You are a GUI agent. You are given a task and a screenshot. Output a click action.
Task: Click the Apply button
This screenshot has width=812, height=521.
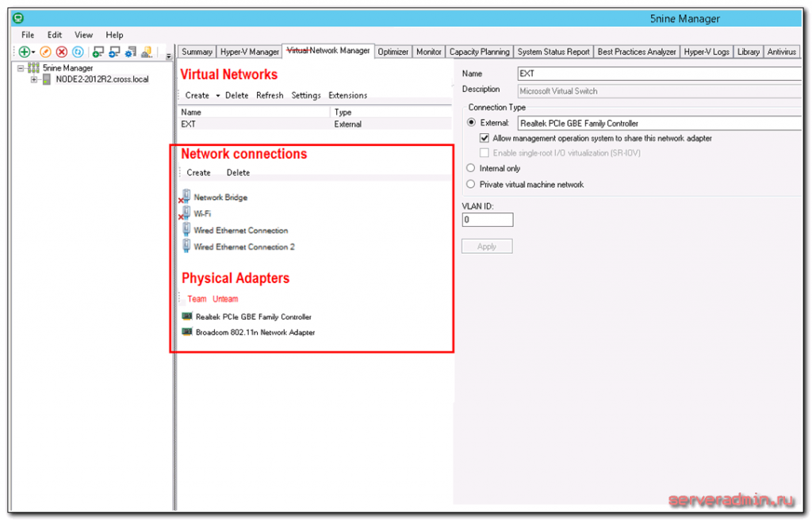tap(486, 246)
